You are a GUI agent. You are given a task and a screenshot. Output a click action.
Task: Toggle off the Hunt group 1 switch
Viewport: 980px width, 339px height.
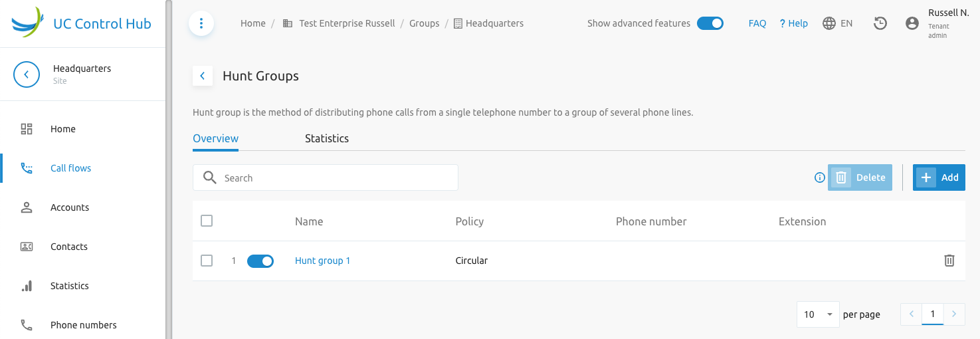click(x=260, y=261)
